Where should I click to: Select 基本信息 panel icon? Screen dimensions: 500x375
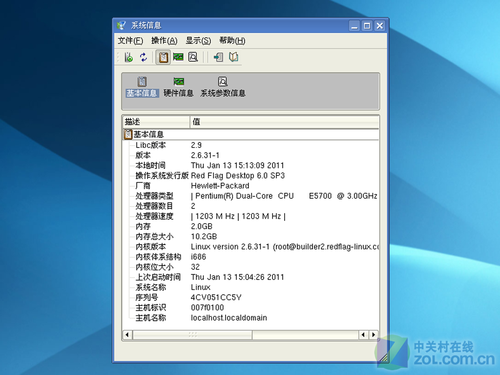142,87
